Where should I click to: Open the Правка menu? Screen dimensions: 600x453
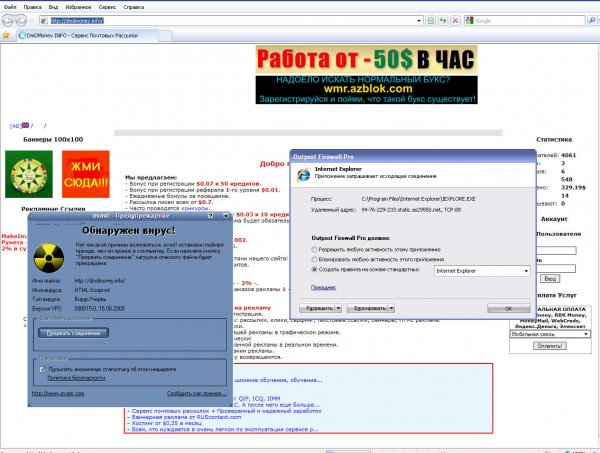pyautogui.click(x=33, y=7)
